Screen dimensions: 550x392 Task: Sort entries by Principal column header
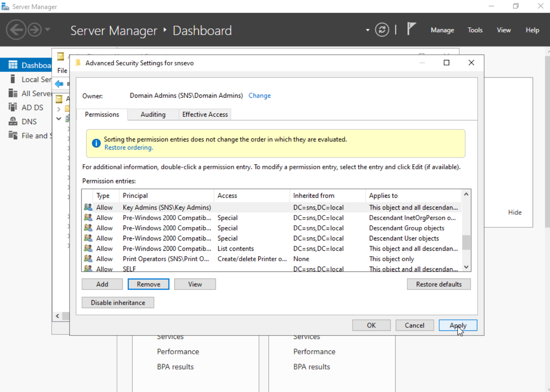[166, 195]
